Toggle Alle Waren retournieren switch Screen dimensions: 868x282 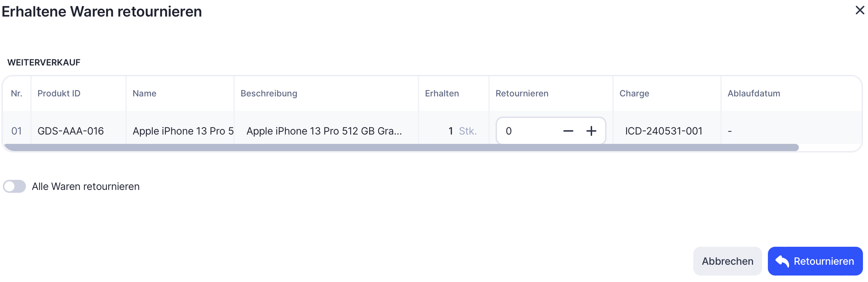[14, 186]
